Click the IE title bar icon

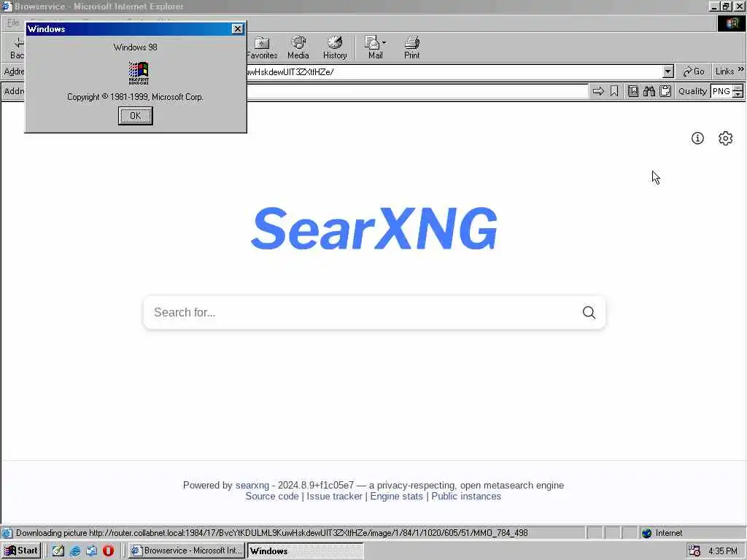(7, 6)
